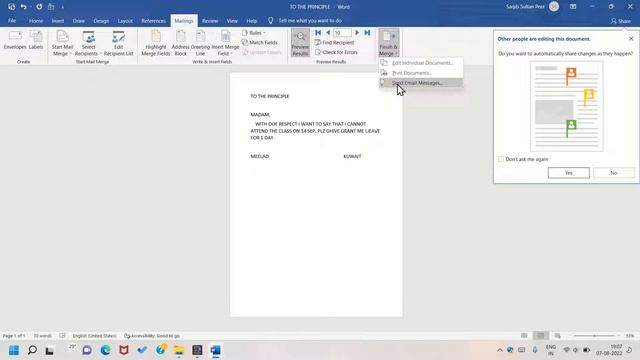The image size is (640, 360).
Task: Adjust the zoom slider
Action: tap(594, 336)
